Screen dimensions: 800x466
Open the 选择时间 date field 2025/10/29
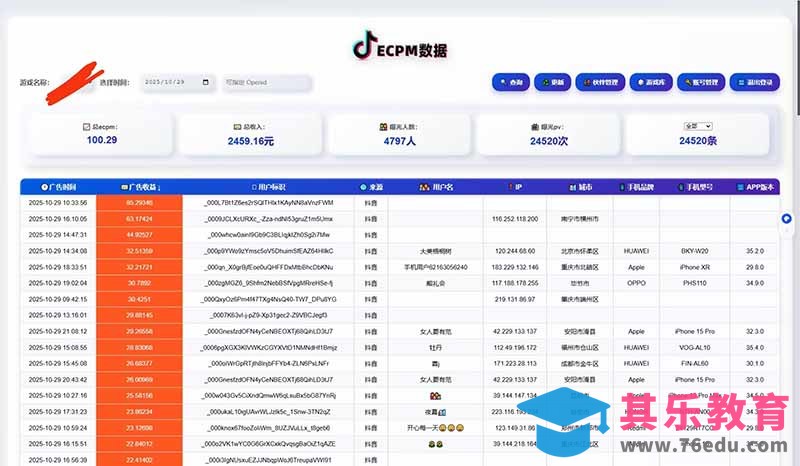177,82
